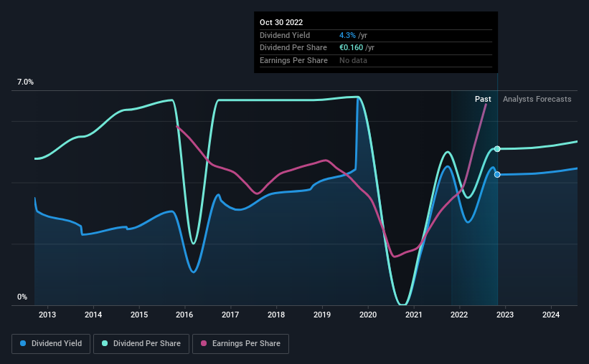Click the 2016 axis label
This screenshot has height=364, width=589.
click(x=184, y=315)
